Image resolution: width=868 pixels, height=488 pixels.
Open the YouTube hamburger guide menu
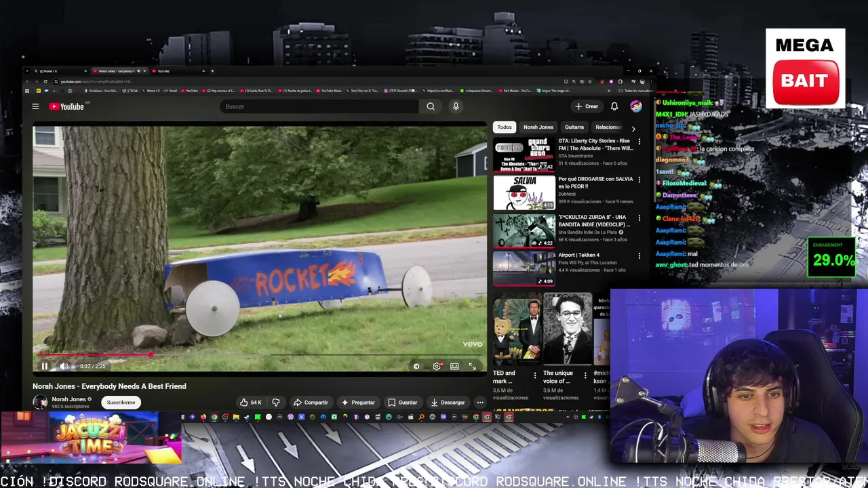click(35, 106)
